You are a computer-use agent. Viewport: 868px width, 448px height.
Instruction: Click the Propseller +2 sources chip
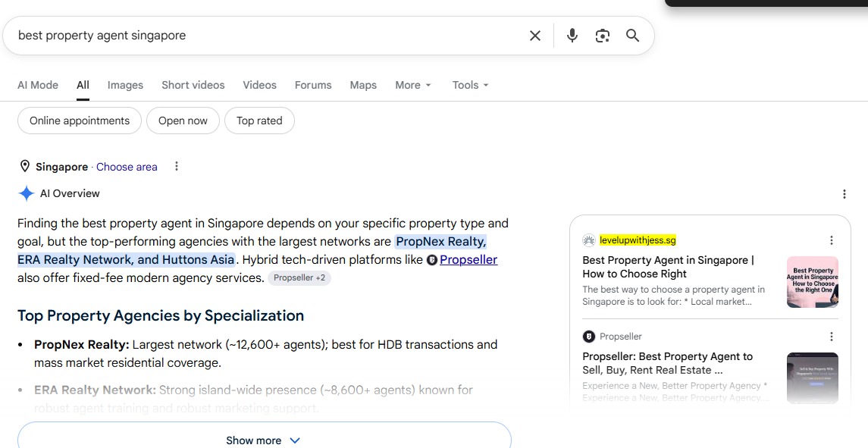[x=299, y=278]
